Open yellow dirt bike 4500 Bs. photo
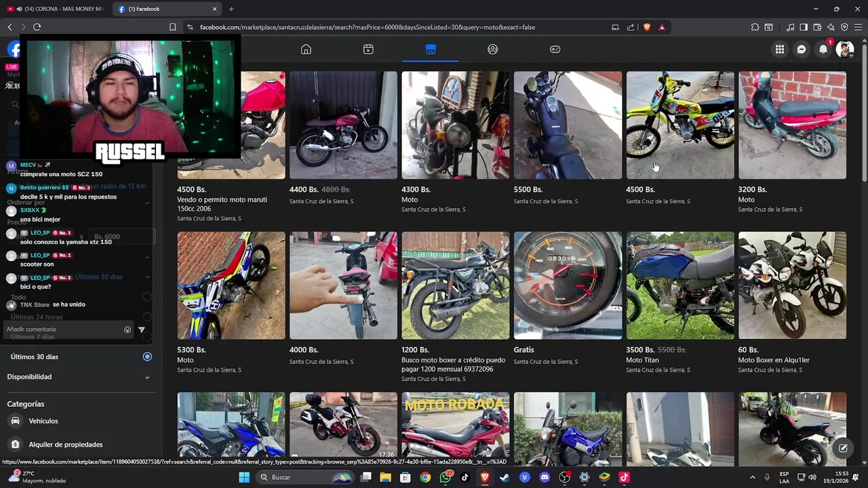 coord(679,125)
